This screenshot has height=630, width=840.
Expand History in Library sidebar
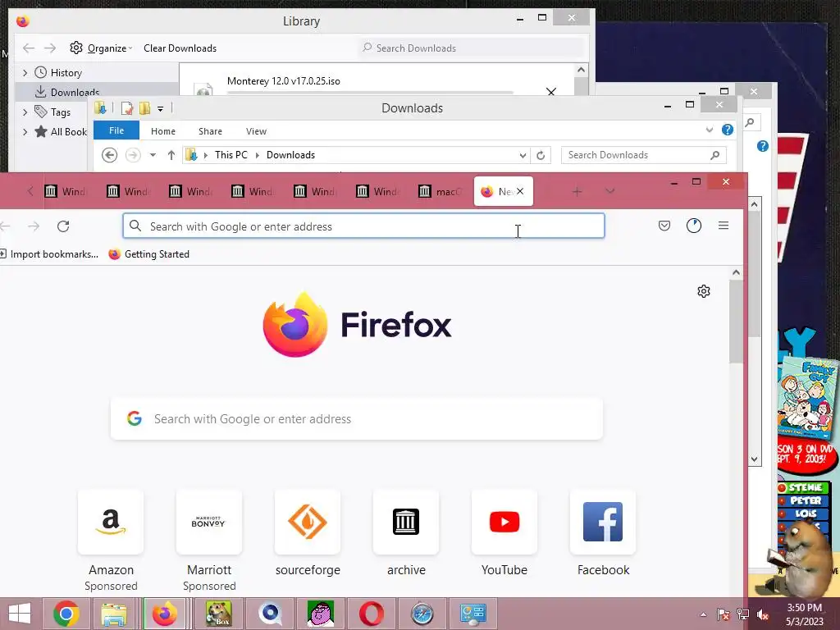pos(25,72)
